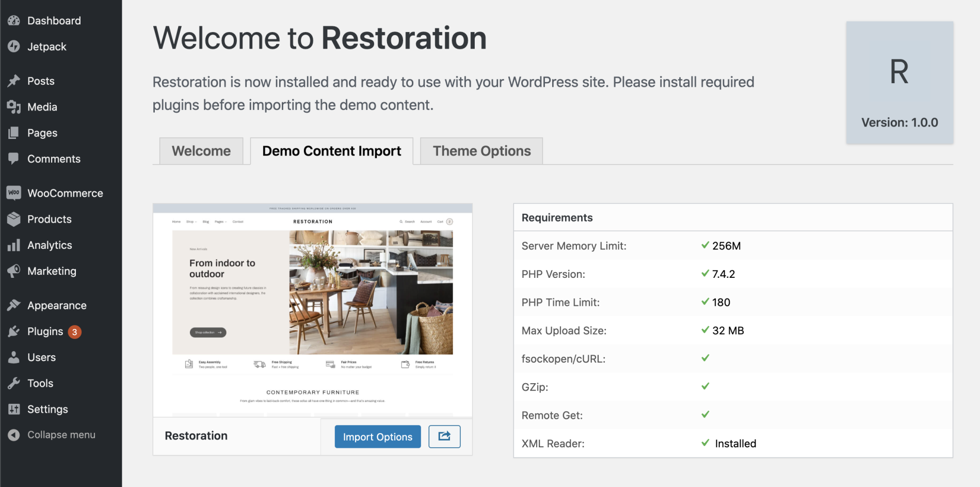Click the Restoration demo preview thumbnail
Viewport: 980px width, 487px height.
click(312, 310)
